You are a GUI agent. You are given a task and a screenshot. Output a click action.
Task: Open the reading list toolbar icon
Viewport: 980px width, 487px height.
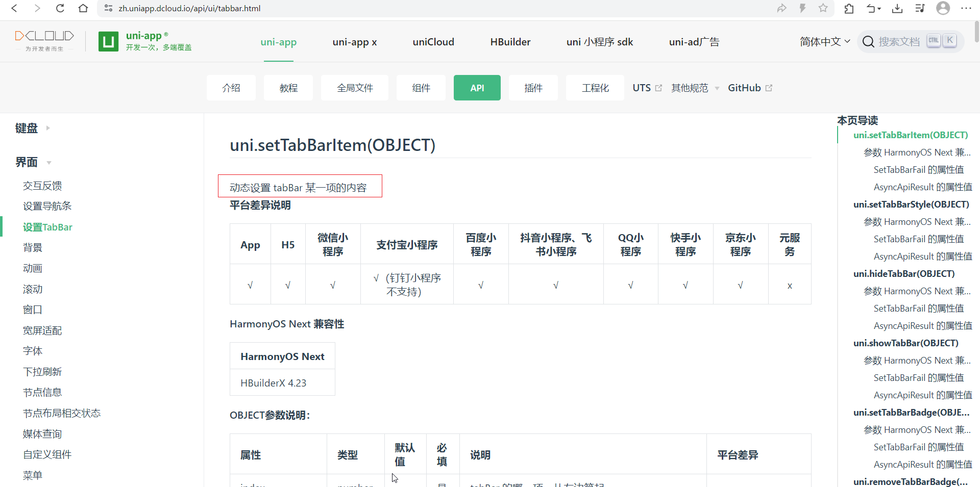point(920,8)
